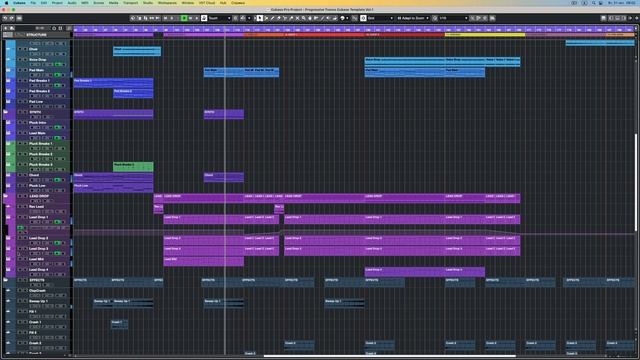Select the Zoom magnifier tool

tap(303, 18)
